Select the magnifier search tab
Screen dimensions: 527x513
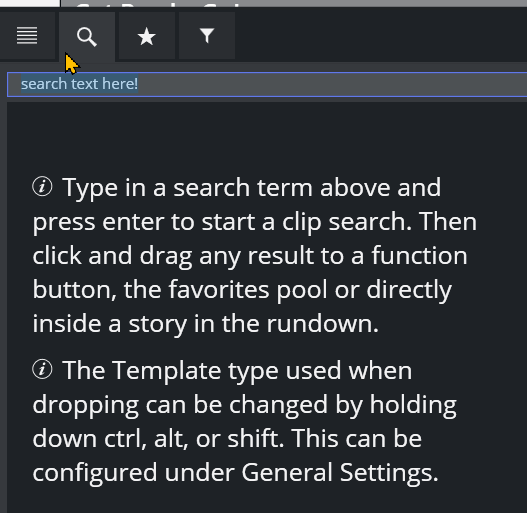point(87,36)
